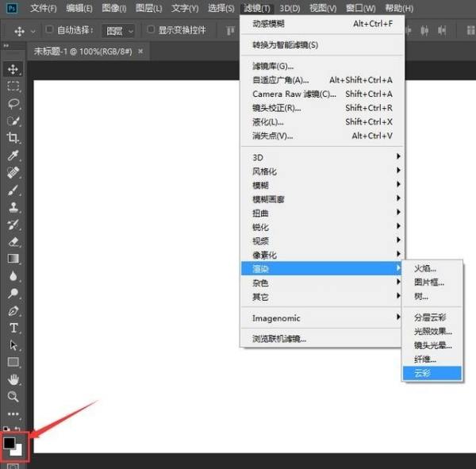Open the 编辑(E) menu
Viewport: 476px width, 469px height.
pyautogui.click(x=79, y=8)
